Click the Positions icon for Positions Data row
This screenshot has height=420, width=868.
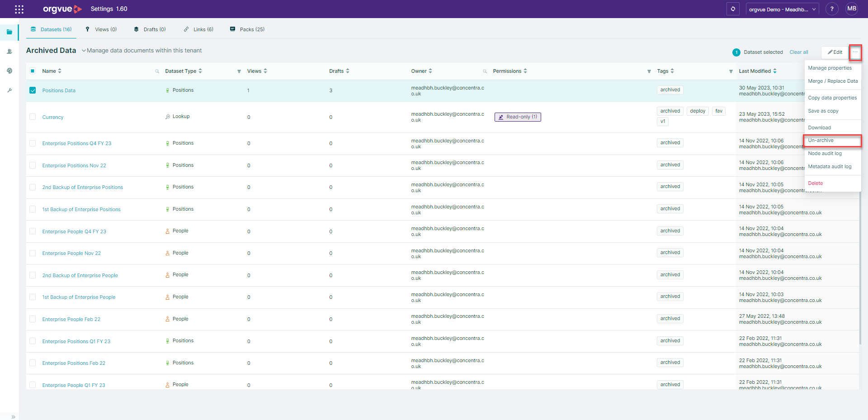pyautogui.click(x=168, y=90)
